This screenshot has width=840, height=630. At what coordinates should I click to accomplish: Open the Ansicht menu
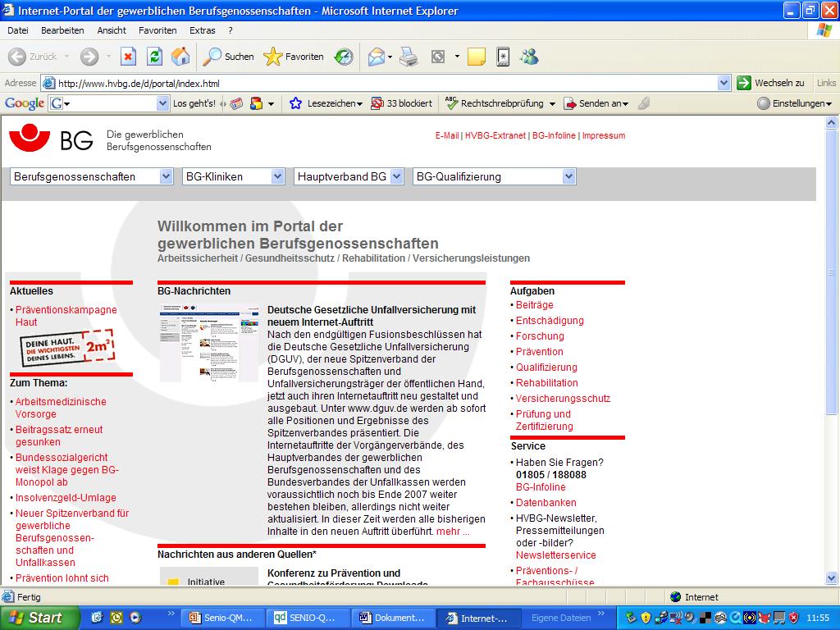[112, 30]
